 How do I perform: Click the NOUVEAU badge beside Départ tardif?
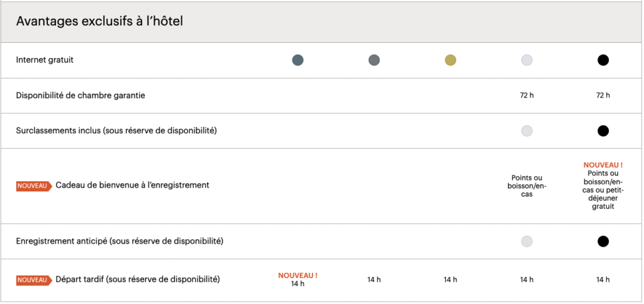coord(33,280)
